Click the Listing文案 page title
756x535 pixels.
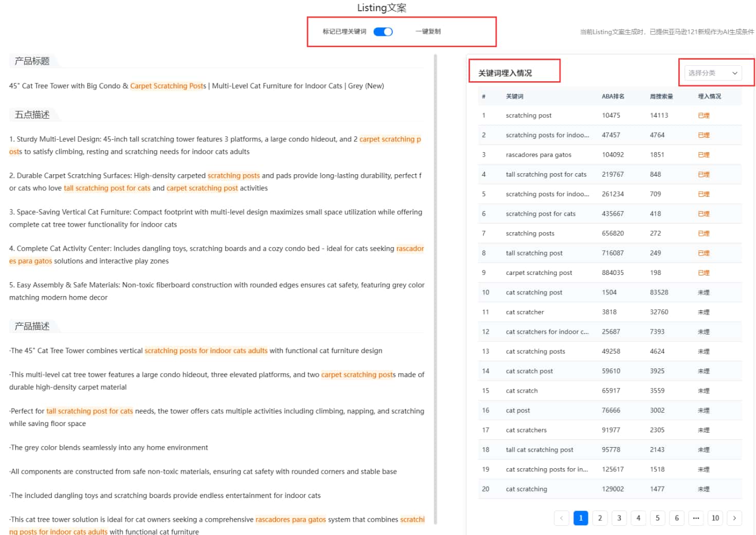pyautogui.click(x=382, y=8)
